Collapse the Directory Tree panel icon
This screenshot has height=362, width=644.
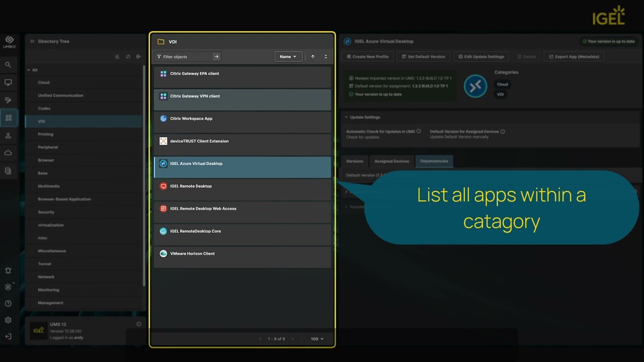click(32, 42)
